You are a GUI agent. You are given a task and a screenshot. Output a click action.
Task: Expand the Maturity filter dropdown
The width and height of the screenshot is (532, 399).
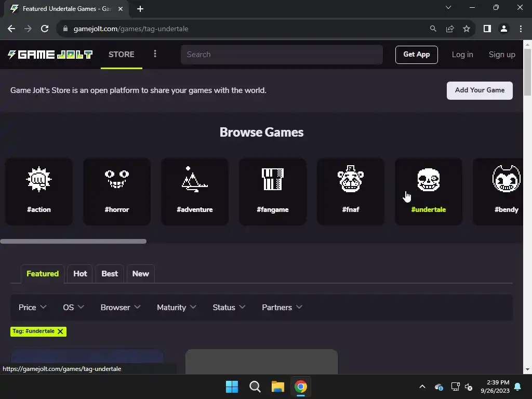click(x=177, y=308)
